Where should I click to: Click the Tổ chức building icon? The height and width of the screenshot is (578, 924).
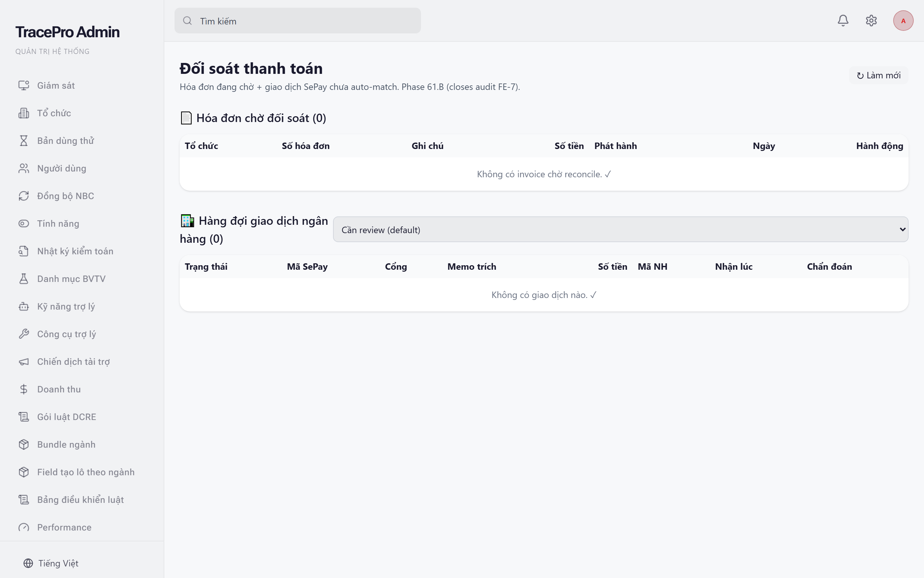point(24,113)
